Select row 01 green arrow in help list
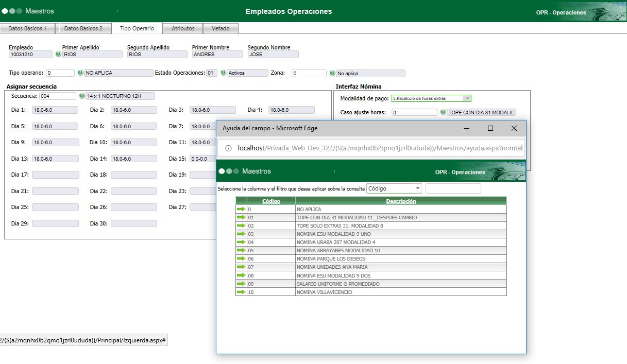 click(x=241, y=217)
